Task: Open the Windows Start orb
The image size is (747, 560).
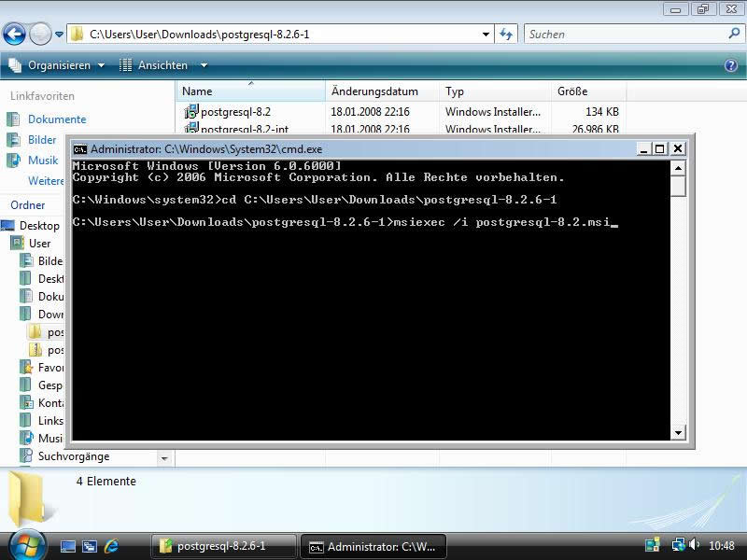Action: point(27,546)
